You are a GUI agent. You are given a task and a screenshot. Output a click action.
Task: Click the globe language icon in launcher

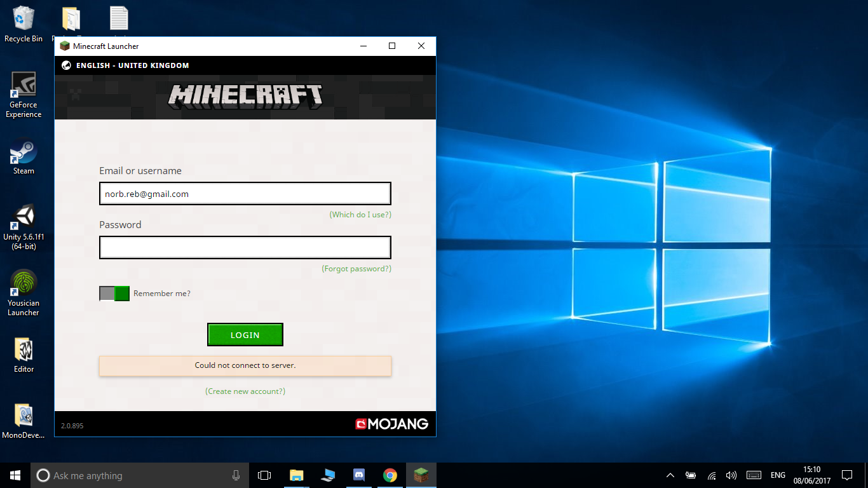click(x=66, y=65)
